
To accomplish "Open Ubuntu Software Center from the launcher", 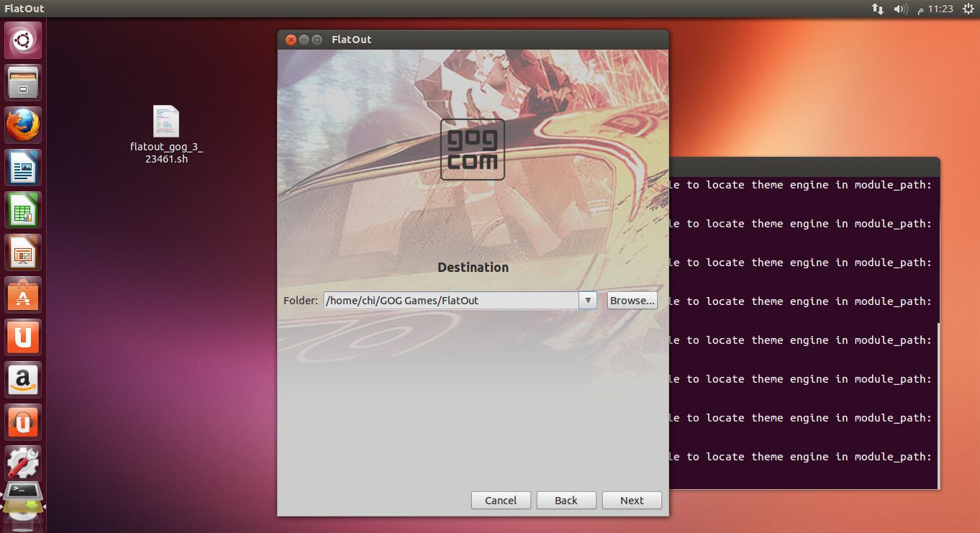I will [x=24, y=295].
